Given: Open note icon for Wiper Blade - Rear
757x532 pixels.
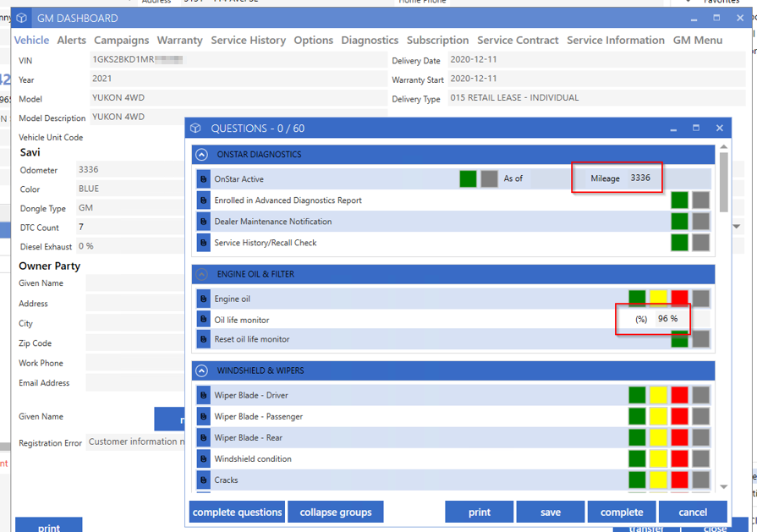Looking at the screenshot, I should click(203, 437).
